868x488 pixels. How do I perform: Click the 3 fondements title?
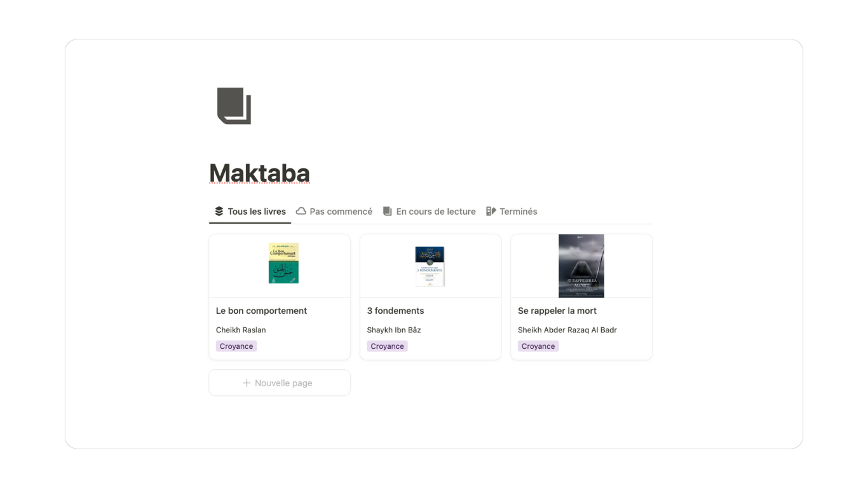[395, 311]
